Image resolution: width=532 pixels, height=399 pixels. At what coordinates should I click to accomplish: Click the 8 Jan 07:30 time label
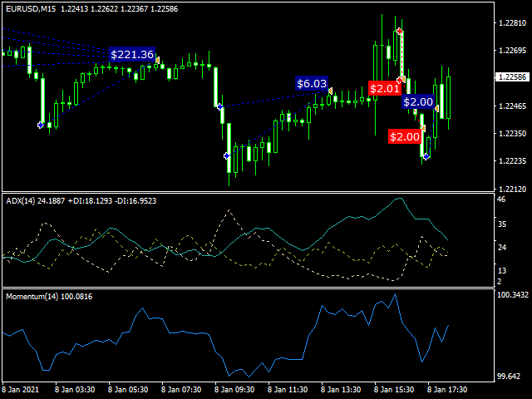tap(181, 390)
